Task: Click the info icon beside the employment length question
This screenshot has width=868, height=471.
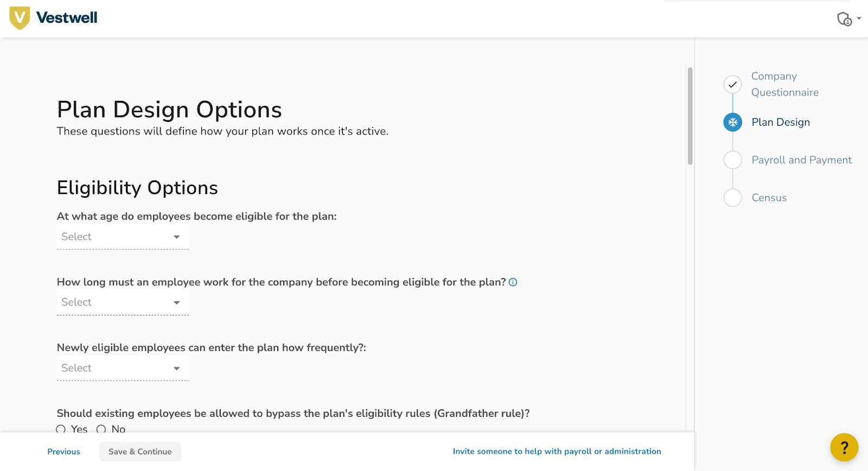Action: [x=513, y=282]
